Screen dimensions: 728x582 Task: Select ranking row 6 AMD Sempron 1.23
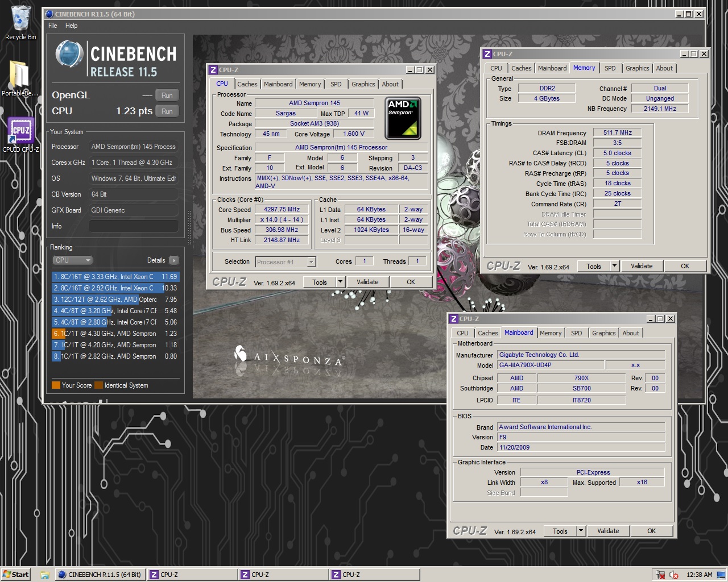(x=115, y=334)
